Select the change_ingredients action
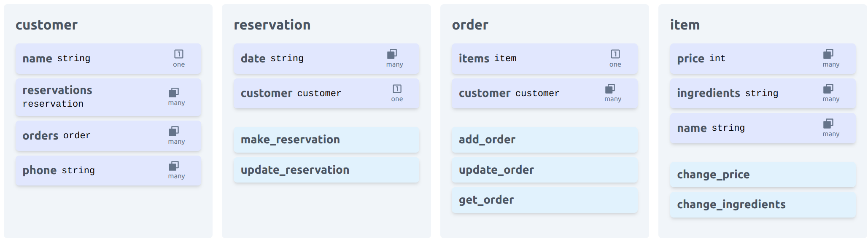This screenshot has width=868, height=242. click(763, 205)
